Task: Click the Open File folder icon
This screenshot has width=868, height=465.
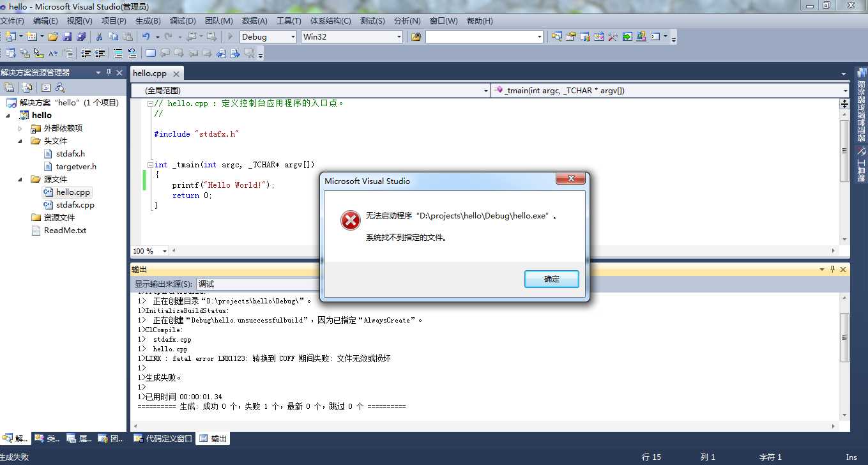Action: point(53,36)
